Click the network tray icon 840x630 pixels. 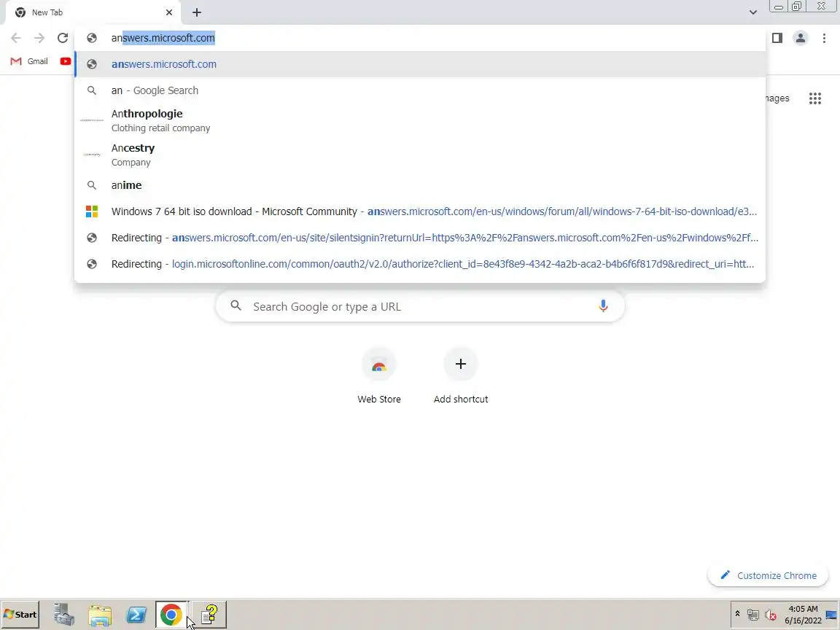coord(752,615)
